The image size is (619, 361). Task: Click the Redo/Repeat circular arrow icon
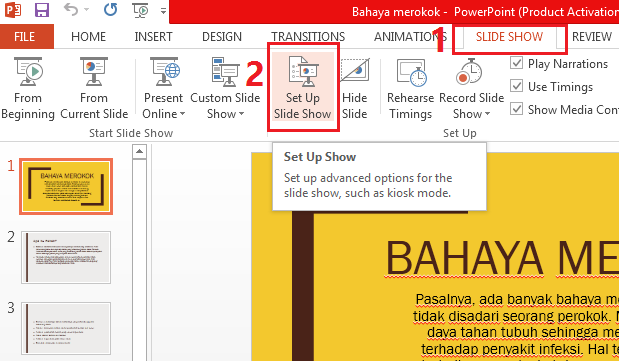[x=111, y=9]
